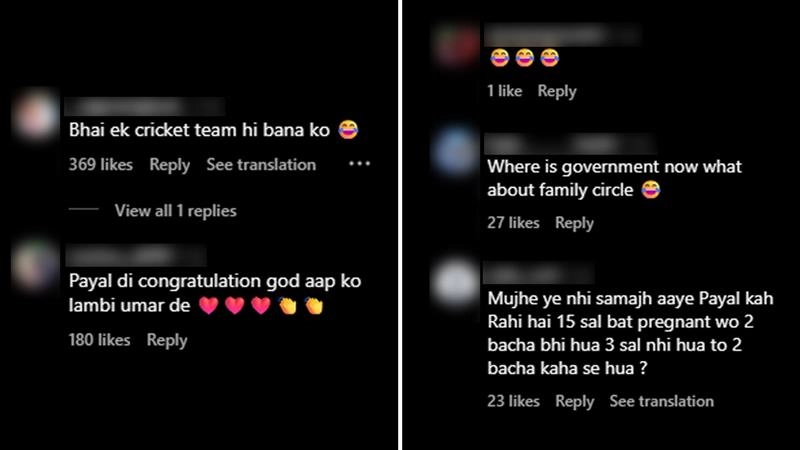The height and width of the screenshot is (450, 800).
Task: Open avatar beside the 'Mujhe ye nhi' comment
Action: [455, 283]
